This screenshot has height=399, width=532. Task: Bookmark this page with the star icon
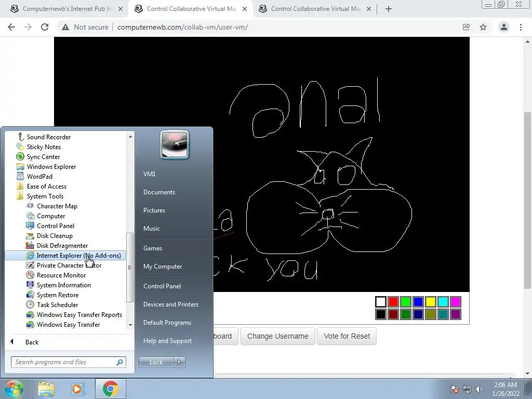click(483, 27)
